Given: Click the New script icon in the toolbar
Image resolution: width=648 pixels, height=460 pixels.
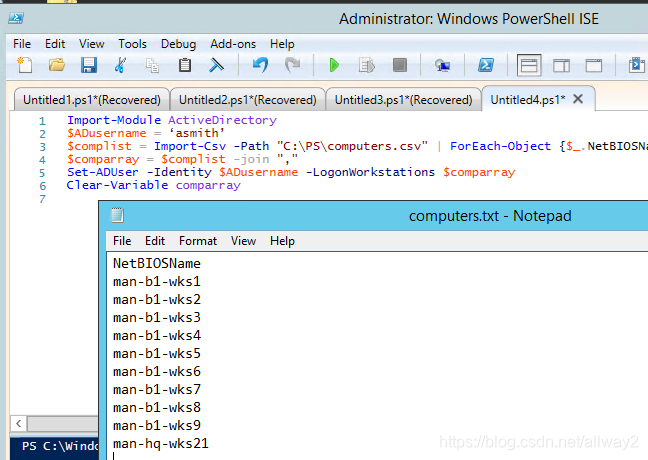Looking at the screenshot, I should (x=25, y=65).
